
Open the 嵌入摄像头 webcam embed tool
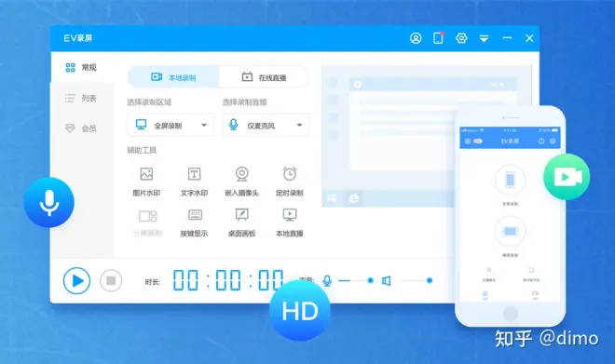pyautogui.click(x=241, y=182)
